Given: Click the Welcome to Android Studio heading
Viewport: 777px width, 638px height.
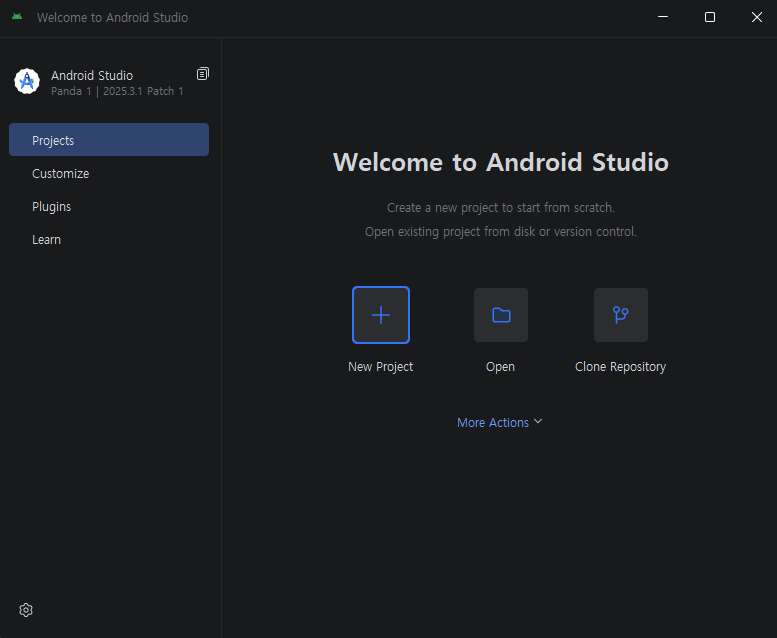Looking at the screenshot, I should (x=500, y=162).
